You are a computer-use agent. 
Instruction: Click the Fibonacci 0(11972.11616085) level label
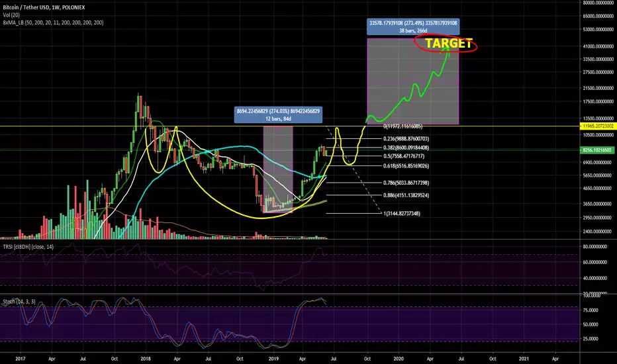pyautogui.click(x=403, y=126)
